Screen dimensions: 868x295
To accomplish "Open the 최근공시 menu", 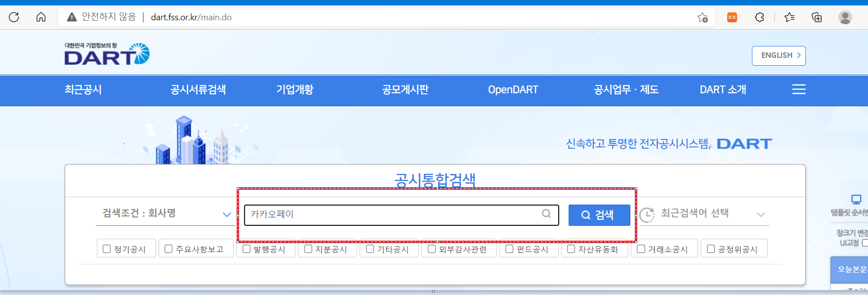I will tap(83, 89).
